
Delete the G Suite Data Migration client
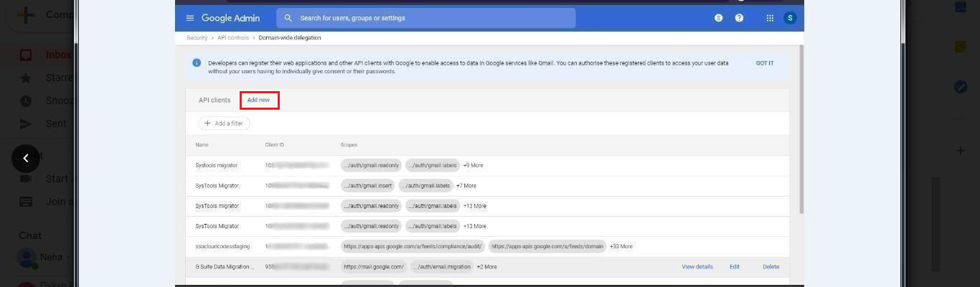point(771,266)
